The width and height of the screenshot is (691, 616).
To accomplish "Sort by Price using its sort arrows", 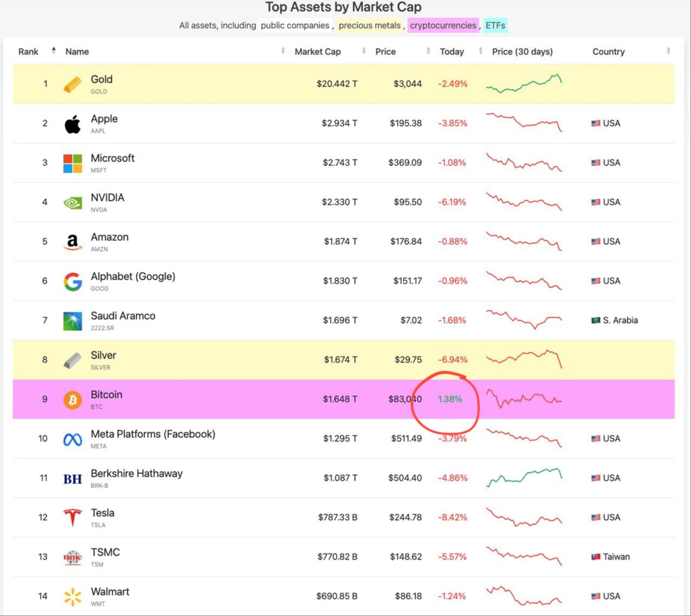I will pos(428,51).
